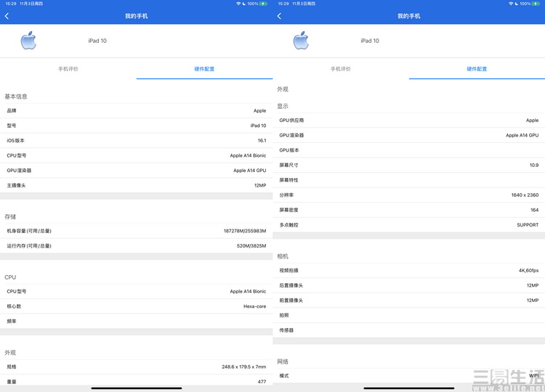Click battery icon in right status bar
545x392 pixels.
tap(536, 4)
